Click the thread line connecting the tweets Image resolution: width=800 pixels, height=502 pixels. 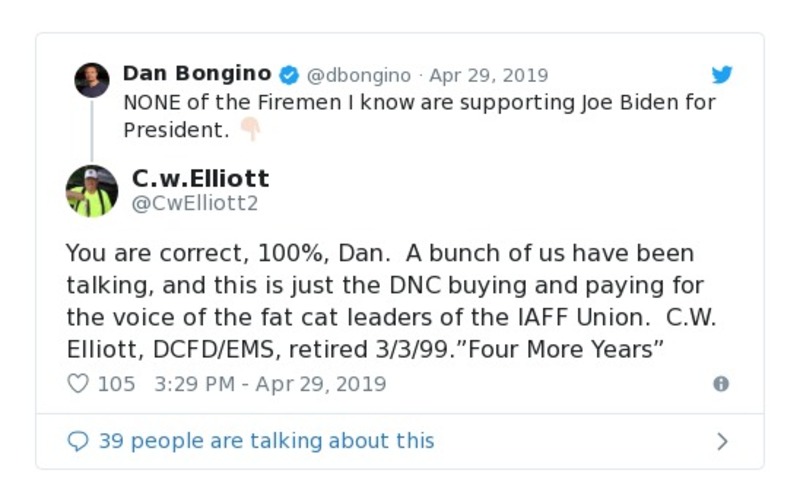pos(92,130)
